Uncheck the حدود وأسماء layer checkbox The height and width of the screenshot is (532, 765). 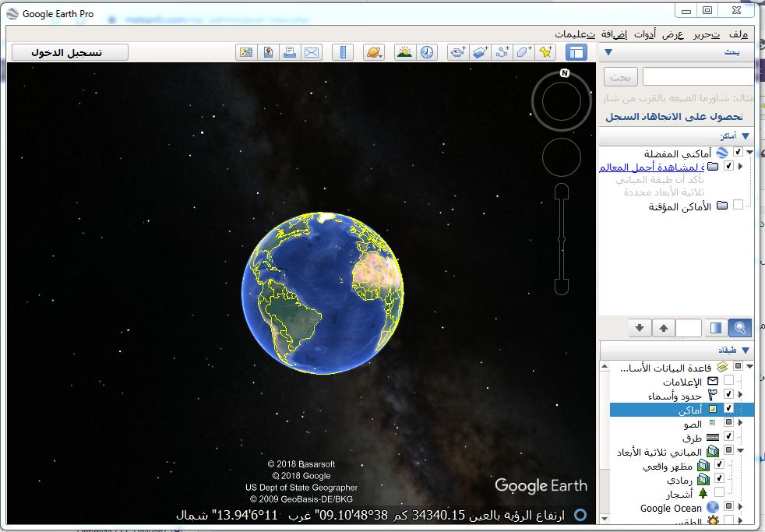[x=728, y=394]
